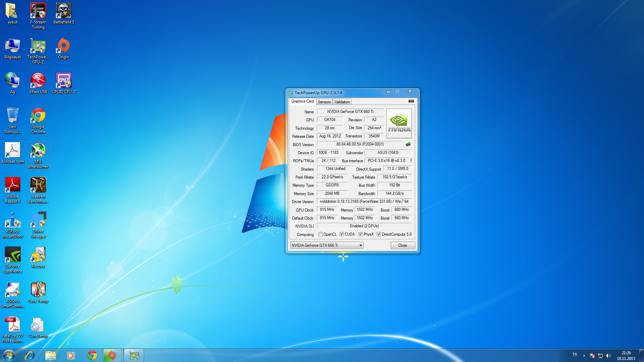This screenshot has height=362, width=644.
Task: Toggle the OpenCL checkbox
Action: [x=320, y=234]
